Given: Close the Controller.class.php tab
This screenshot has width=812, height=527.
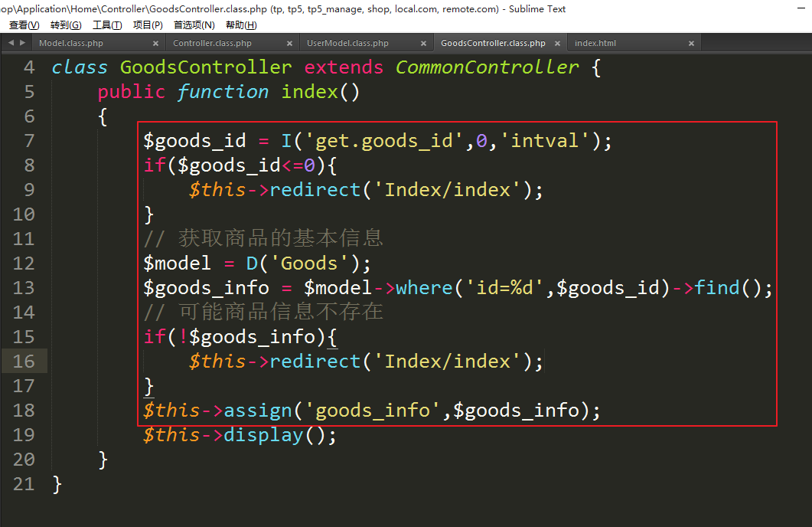Looking at the screenshot, I should pos(289,44).
